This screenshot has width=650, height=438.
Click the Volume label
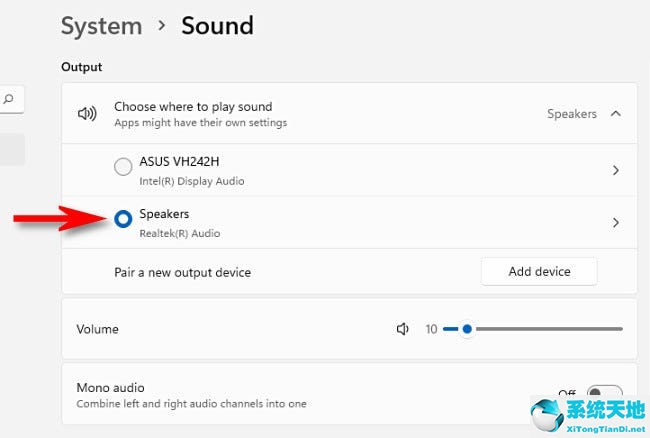click(x=97, y=329)
